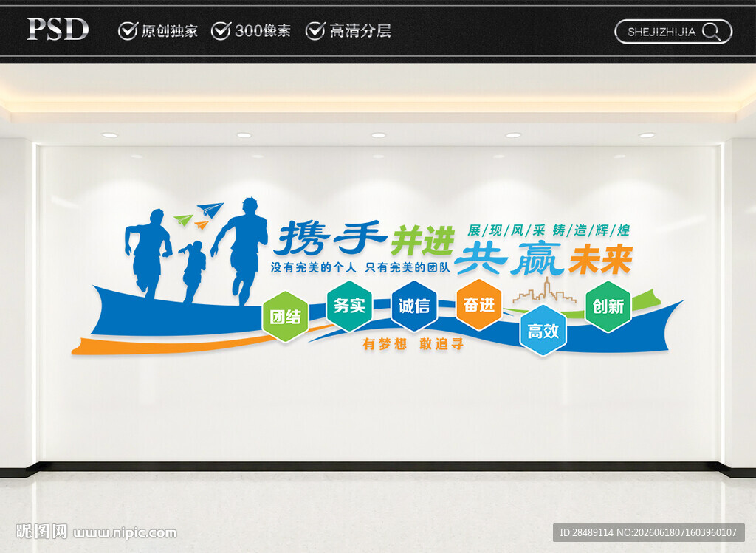This screenshot has width=756, height=553.
Task: Select the 原创独家 text in the header
Action: point(169,31)
